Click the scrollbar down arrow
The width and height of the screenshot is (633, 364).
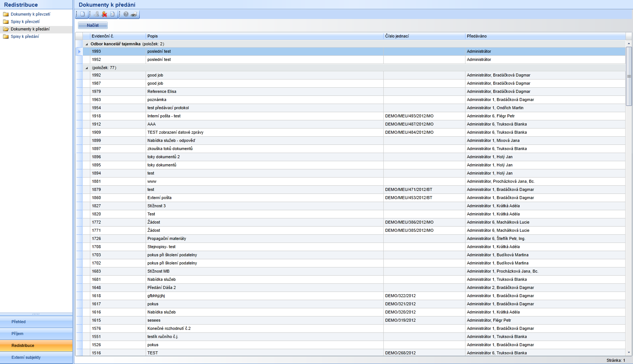629,352
